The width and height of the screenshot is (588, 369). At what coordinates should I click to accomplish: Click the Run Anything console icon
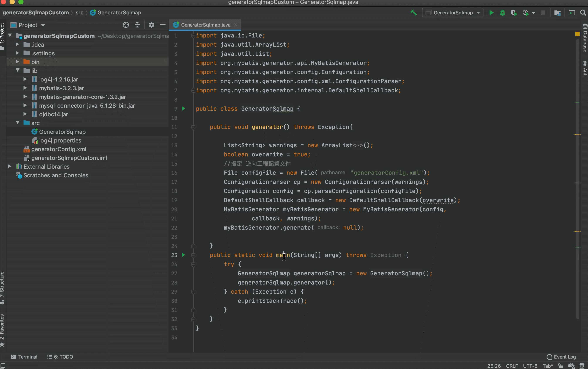[x=572, y=13]
